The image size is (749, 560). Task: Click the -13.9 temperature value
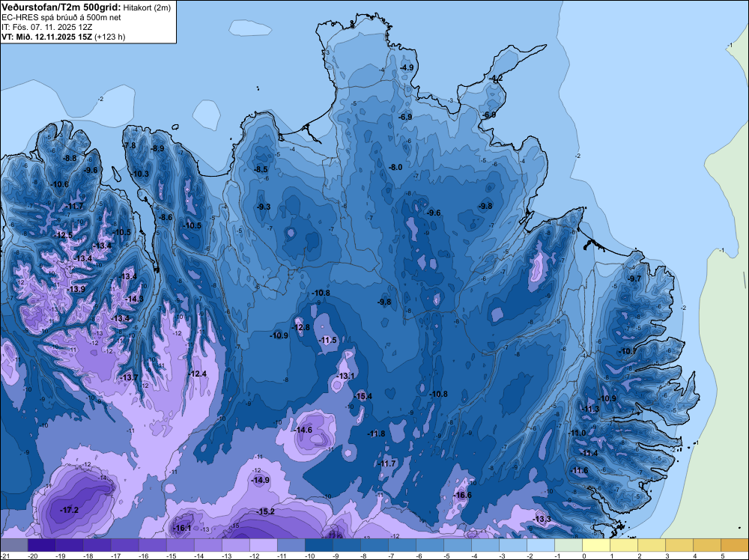click(x=76, y=289)
